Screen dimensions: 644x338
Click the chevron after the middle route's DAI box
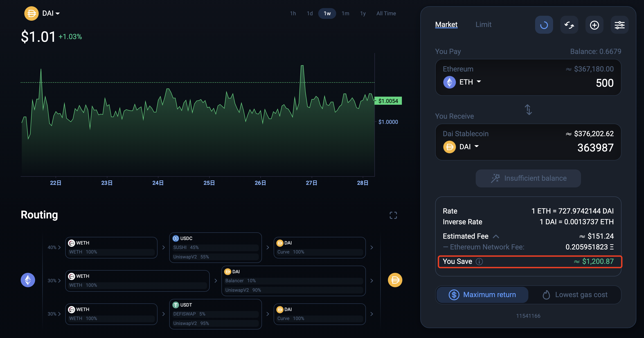coord(372,281)
